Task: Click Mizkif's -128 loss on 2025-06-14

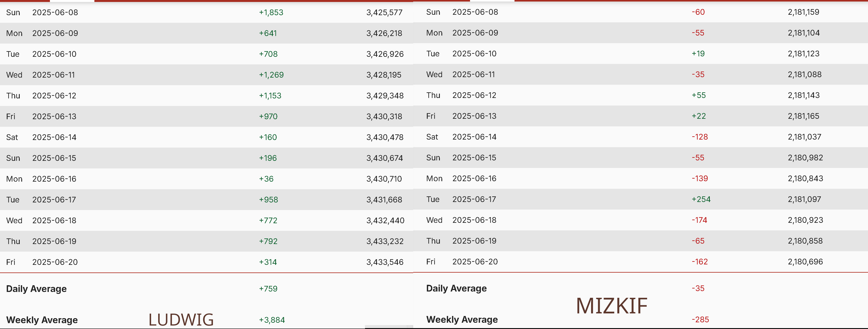Action: pyautogui.click(x=700, y=137)
